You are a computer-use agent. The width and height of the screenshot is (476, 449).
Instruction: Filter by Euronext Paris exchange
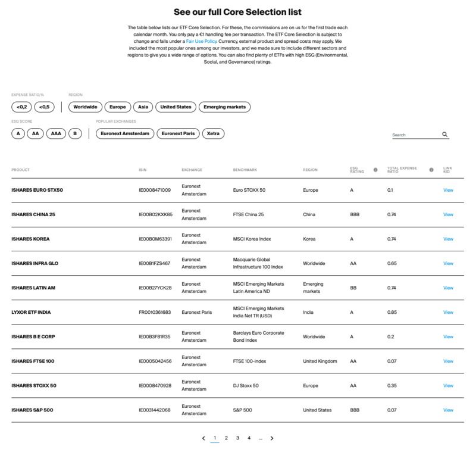(x=178, y=133)
